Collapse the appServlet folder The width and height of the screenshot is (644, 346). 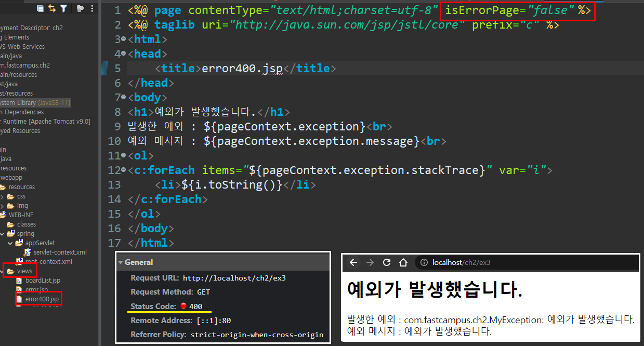pos(10,243)
